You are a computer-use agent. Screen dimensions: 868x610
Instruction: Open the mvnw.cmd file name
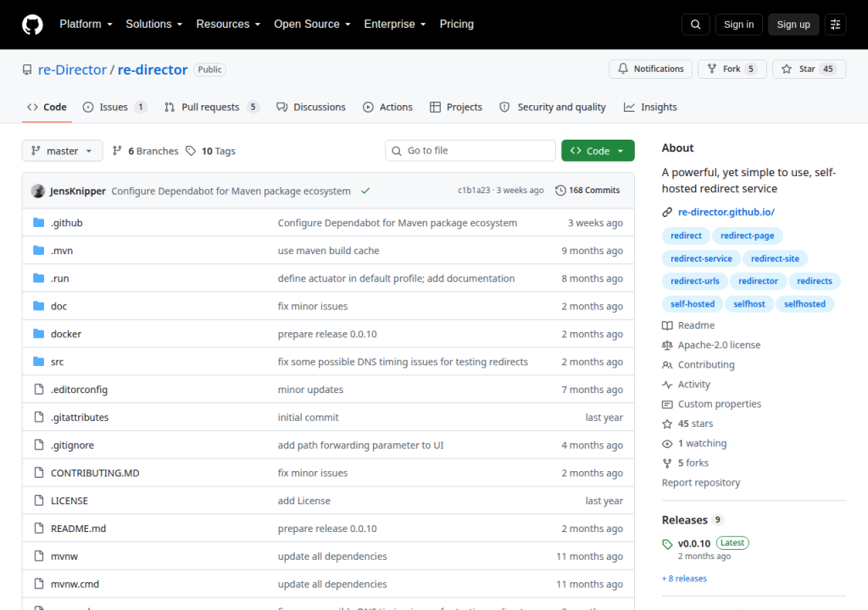coord(75,584)
